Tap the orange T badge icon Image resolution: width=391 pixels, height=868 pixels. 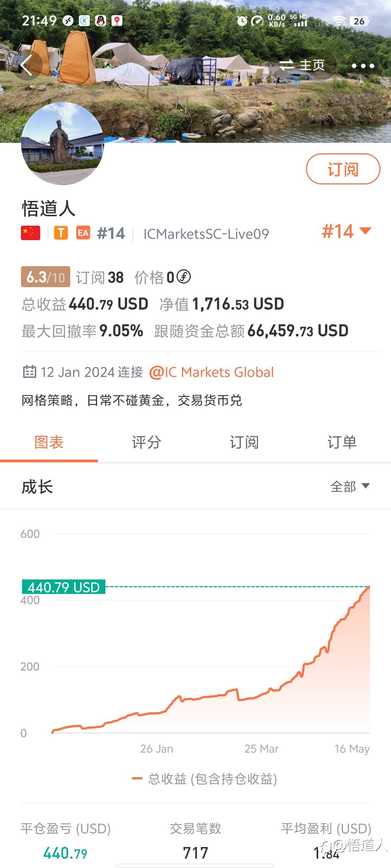[61, 233]
